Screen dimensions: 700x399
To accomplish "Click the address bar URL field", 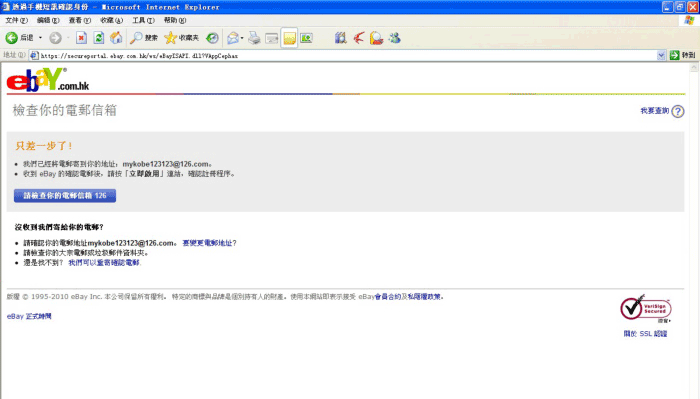I will [x=348, y=55].
